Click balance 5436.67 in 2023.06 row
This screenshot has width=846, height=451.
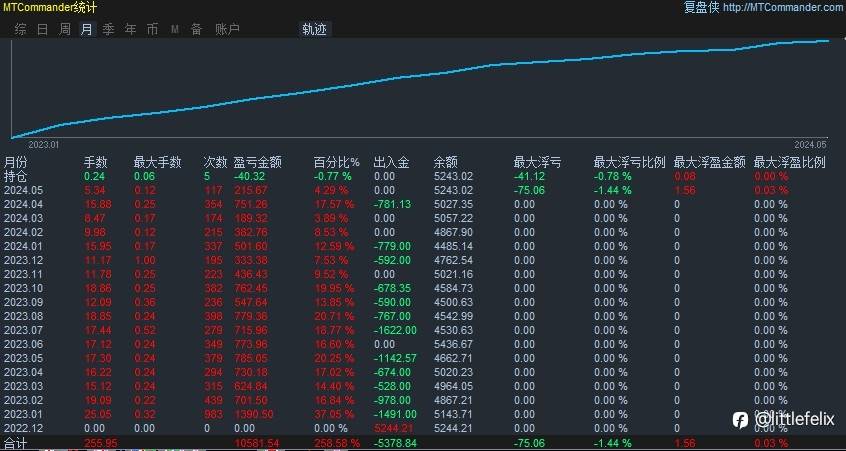pos(453,344)
